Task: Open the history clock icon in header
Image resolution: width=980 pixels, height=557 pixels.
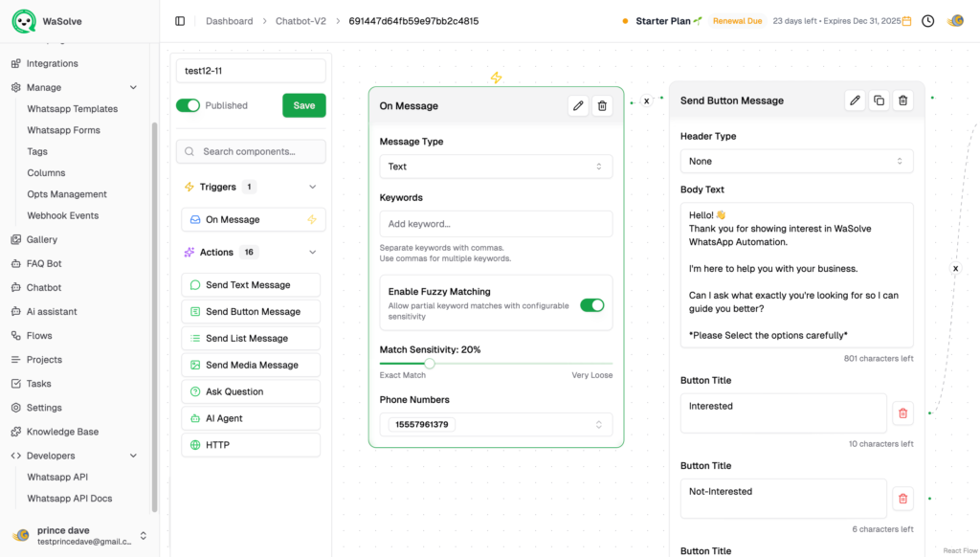Action: [x=927, y=21]
